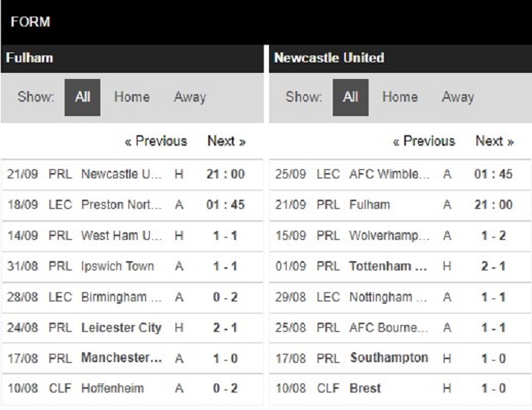Switch Newcastle United form to Home matches

coord(400,97)
